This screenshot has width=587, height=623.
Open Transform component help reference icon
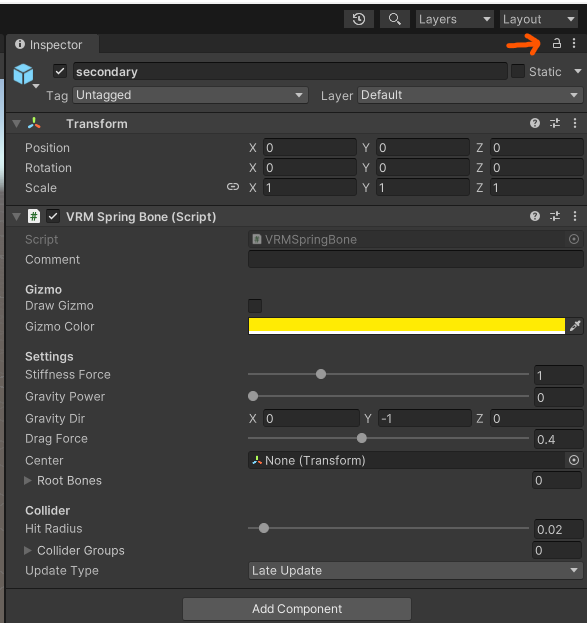[535, 123]
